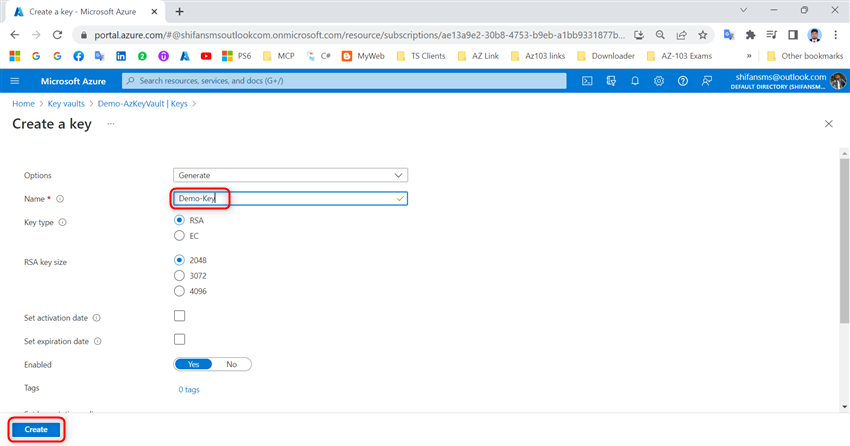
Task: Choose the 3072 RSA key size
Action: click(x=179, y=275)
